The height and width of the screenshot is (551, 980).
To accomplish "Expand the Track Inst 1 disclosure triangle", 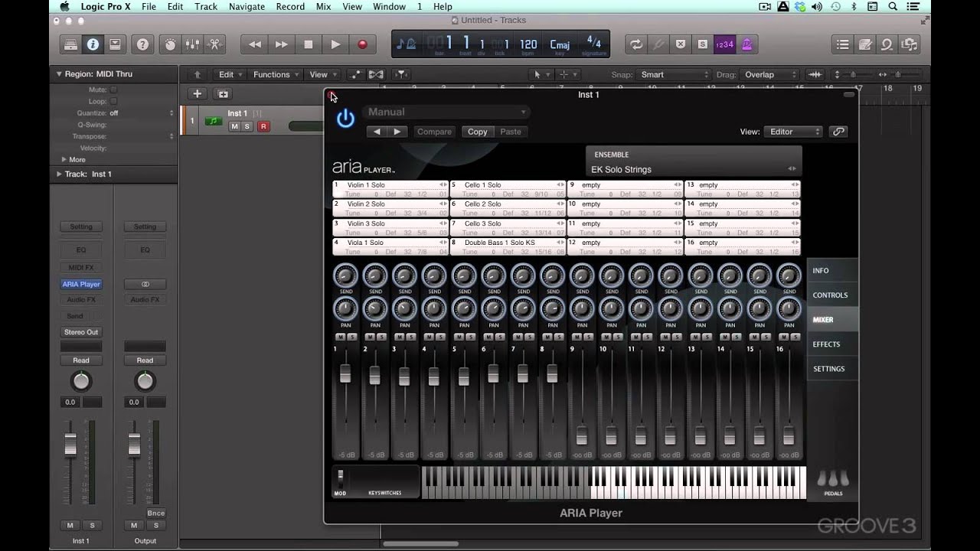I will [58, 174].
